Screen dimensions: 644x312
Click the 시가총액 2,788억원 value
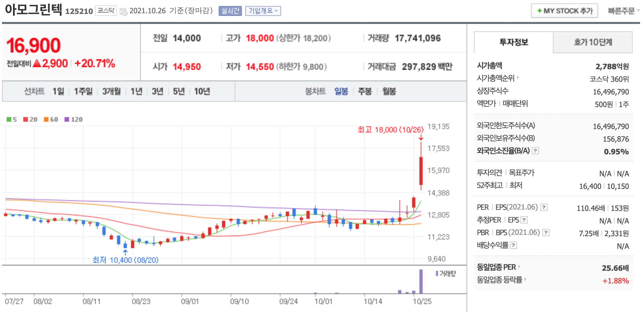(x=612, y=67)
